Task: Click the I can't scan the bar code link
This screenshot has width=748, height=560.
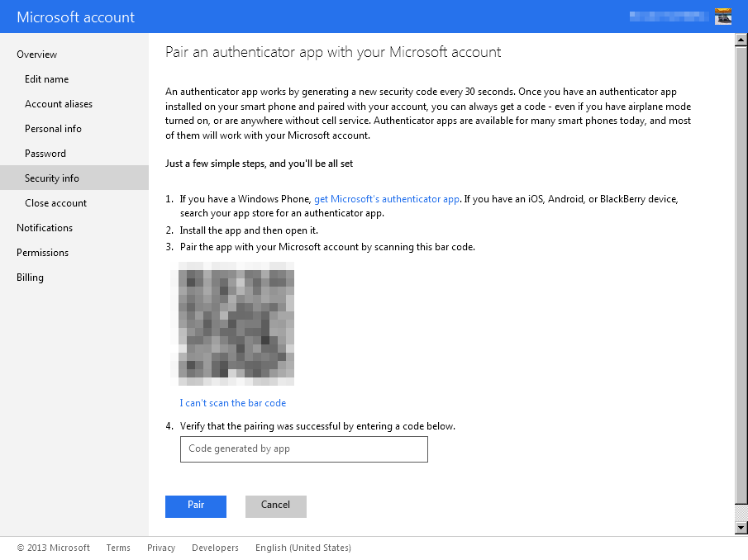Action: [233, 403]
